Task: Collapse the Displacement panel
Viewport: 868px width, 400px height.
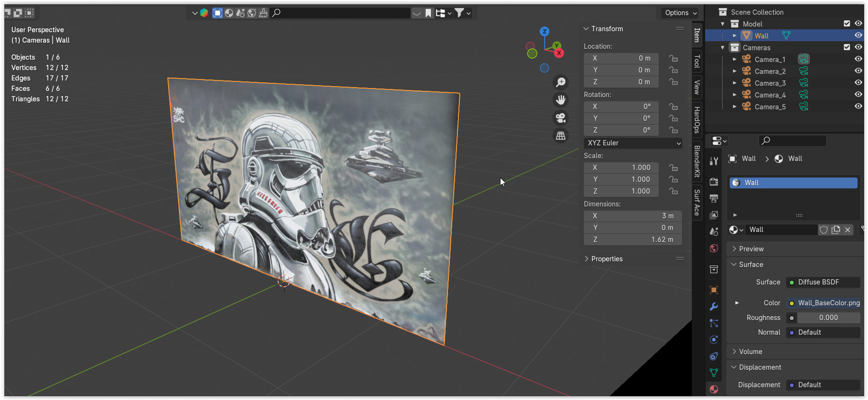Action: 734,367
